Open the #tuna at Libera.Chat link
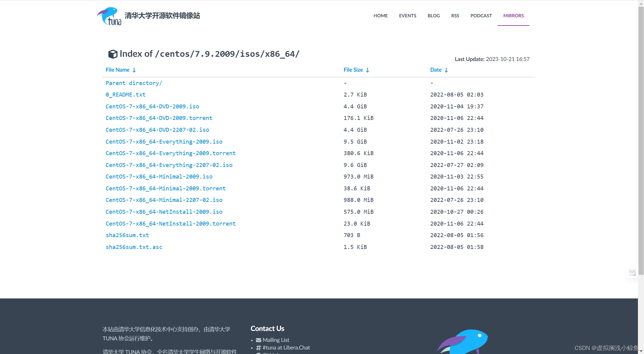This screenshot has width=644, height=354. pyautogui.click(x=286, y=348)
